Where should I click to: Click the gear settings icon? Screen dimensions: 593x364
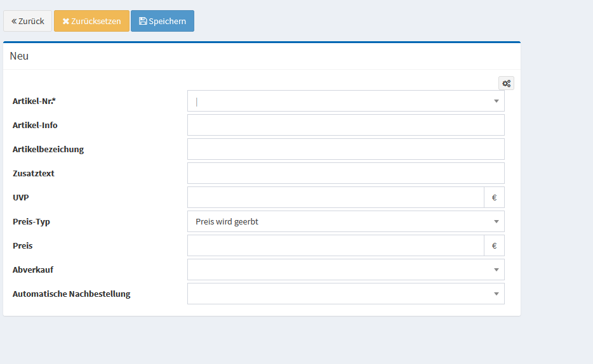point(506,83)
